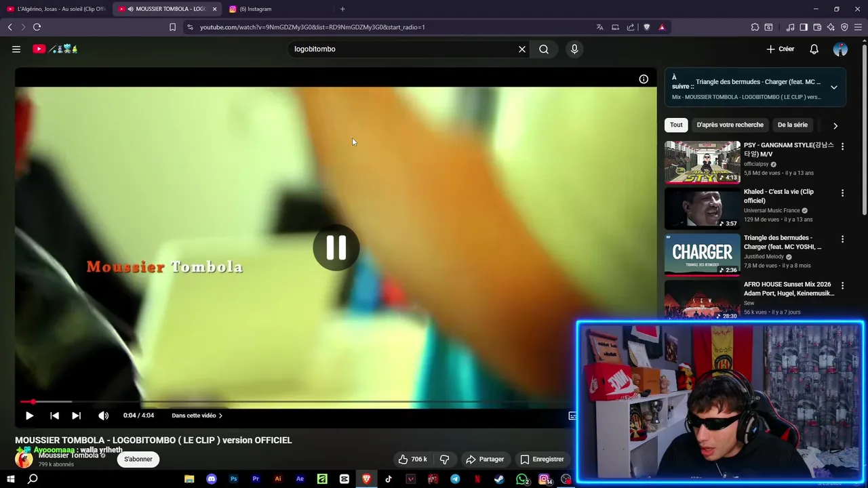Open 'Khaled - C'est la vie' video

pyautogui.click(x=778, y=196)
